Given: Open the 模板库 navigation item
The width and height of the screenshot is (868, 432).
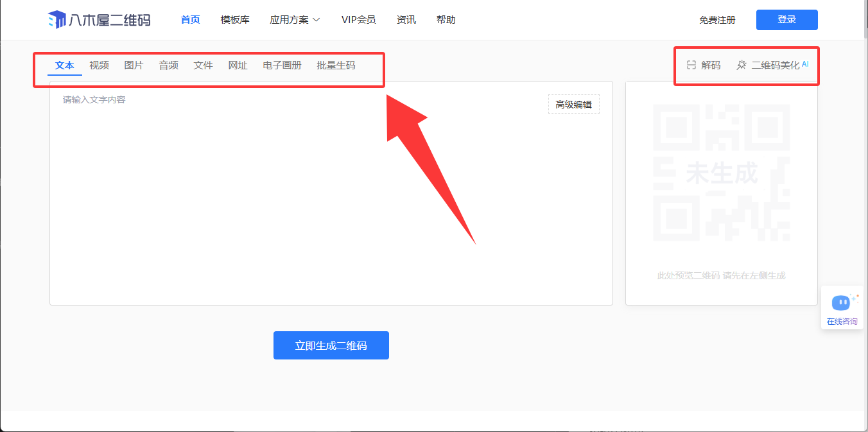Looking at the screenshot, I should [235, 20].
